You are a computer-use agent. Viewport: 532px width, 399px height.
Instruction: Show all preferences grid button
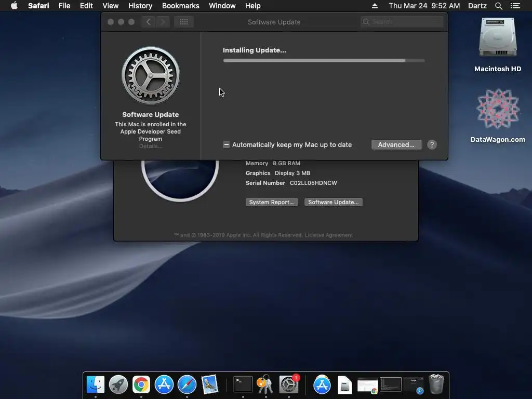pos(184,22)
